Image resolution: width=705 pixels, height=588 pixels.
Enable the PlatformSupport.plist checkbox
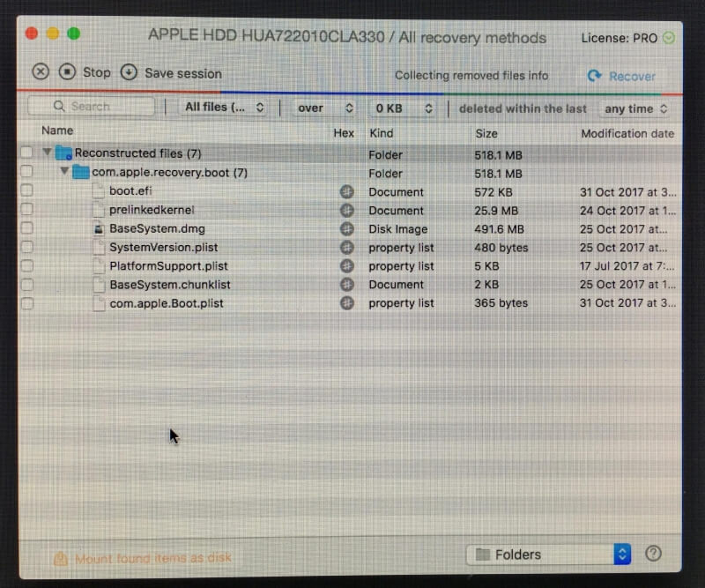26,266
